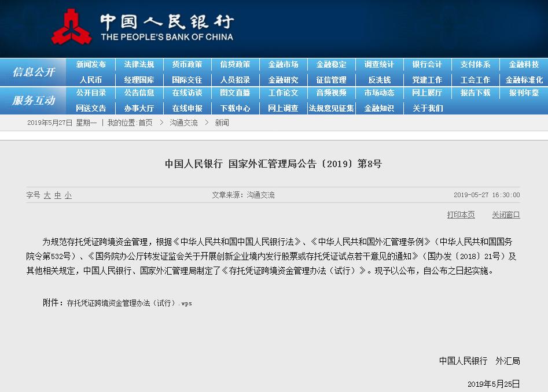Click the 打印本页 print link
This screenshot has width=548, height=392.
click(x=460, y=214)
